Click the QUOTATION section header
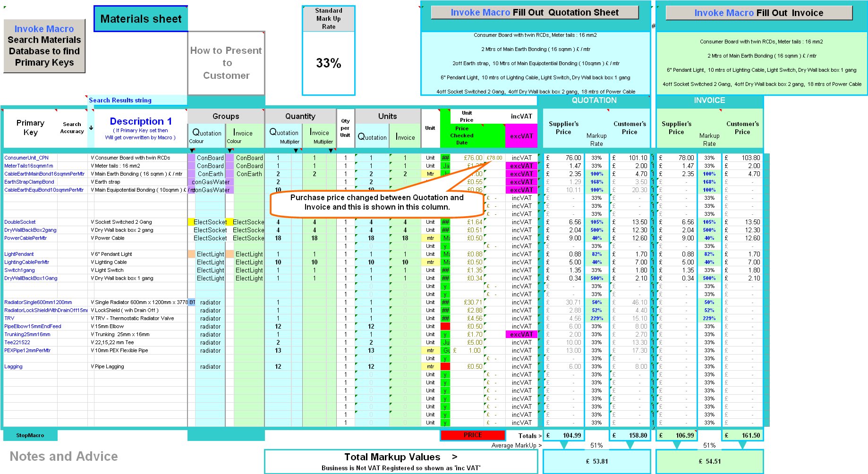The width and height of the screenshot is (868, 474). (594, 100)
